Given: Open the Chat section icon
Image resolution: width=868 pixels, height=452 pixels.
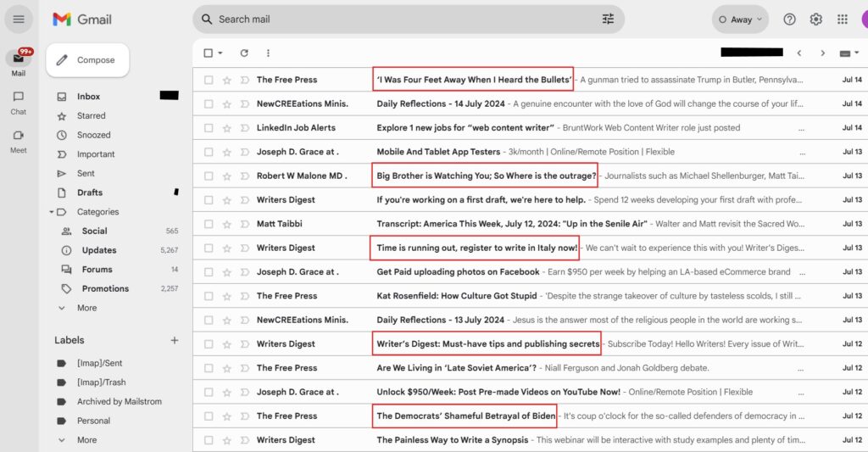Looking at the screenshot, I should pyautogui.click(x=19, y=97).
